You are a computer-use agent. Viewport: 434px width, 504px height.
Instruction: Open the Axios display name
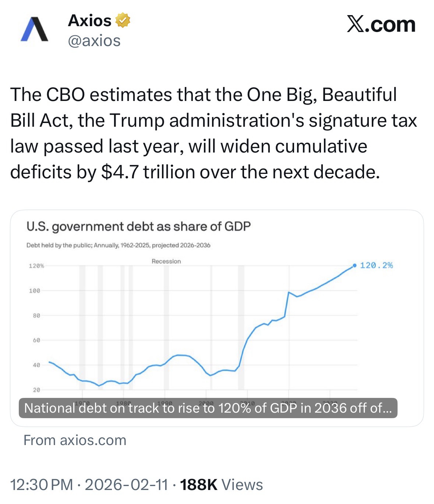[89, 21]
